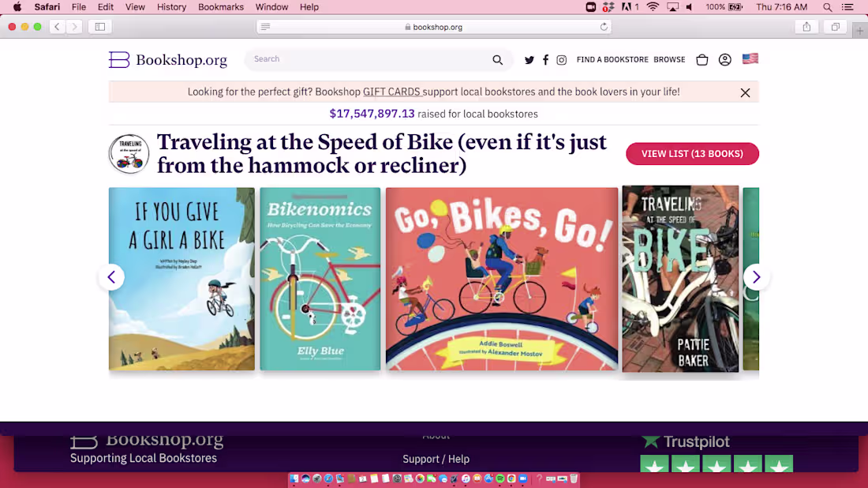This screenshot has width=868, height=488.
Task: Click VIEW LIST (13 BOOKS) button
Action: [692, 153]
